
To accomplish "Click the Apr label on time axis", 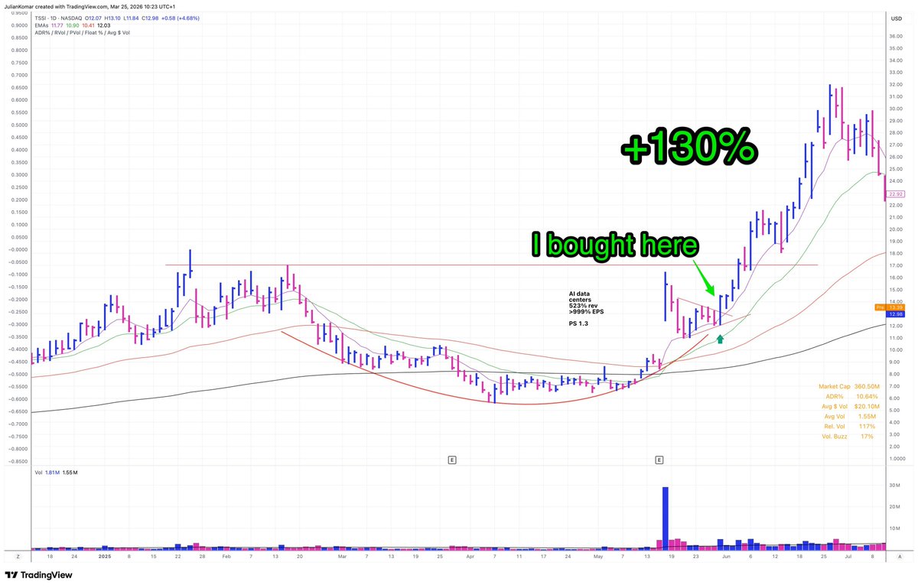I will click(x=470, y=557).
